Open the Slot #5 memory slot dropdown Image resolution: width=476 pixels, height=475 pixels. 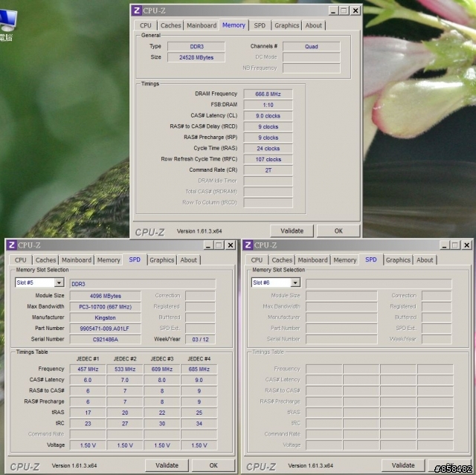pos(59,282)
